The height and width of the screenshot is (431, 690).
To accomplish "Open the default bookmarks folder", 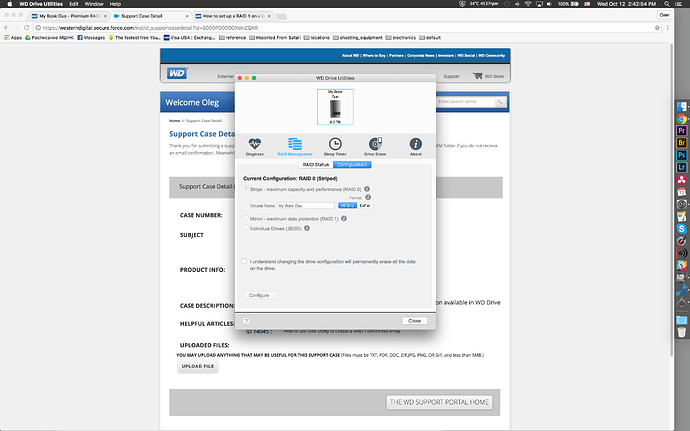I will (x=430, y=38).
